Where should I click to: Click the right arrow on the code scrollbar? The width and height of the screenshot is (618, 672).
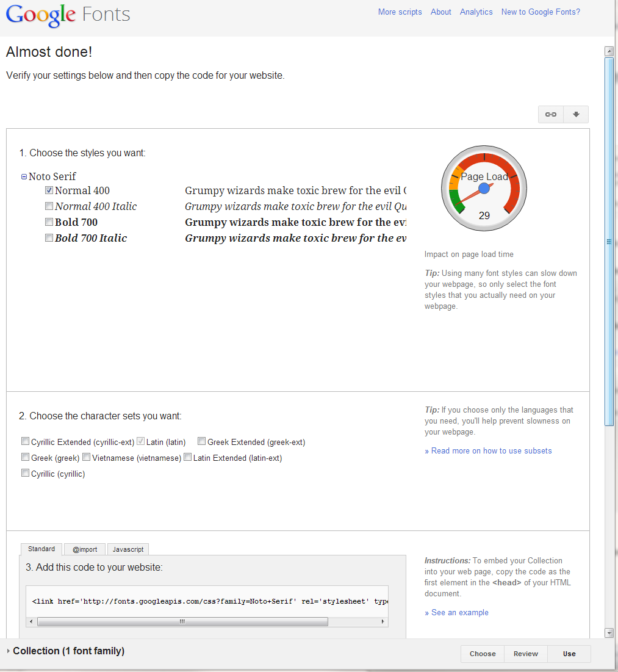tap(383, 621)
